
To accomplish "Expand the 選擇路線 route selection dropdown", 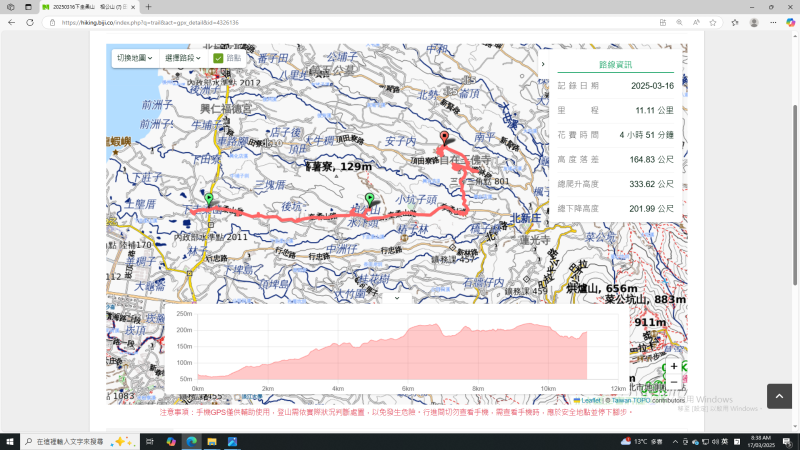I will (x=183, y=58).
